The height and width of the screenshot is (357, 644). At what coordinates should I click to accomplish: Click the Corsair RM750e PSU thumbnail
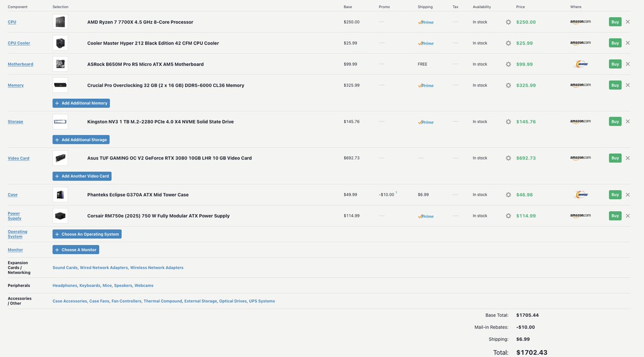(x=60, y=216)
